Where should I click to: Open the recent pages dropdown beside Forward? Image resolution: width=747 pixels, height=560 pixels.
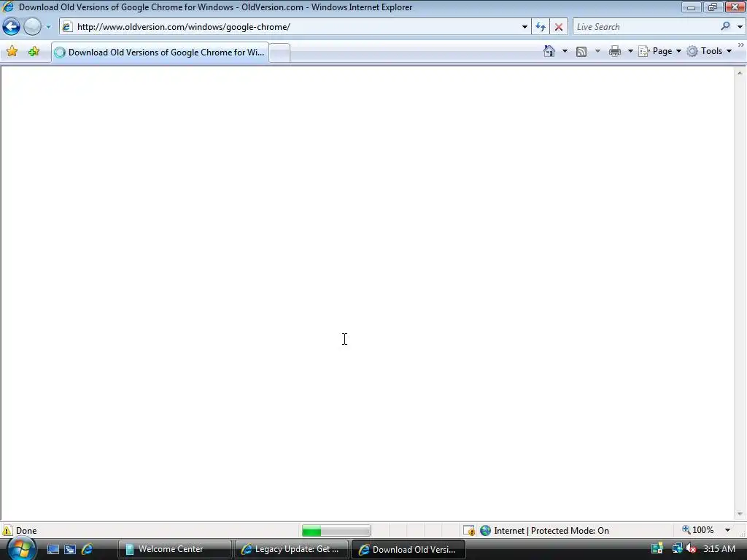point(48,27)
